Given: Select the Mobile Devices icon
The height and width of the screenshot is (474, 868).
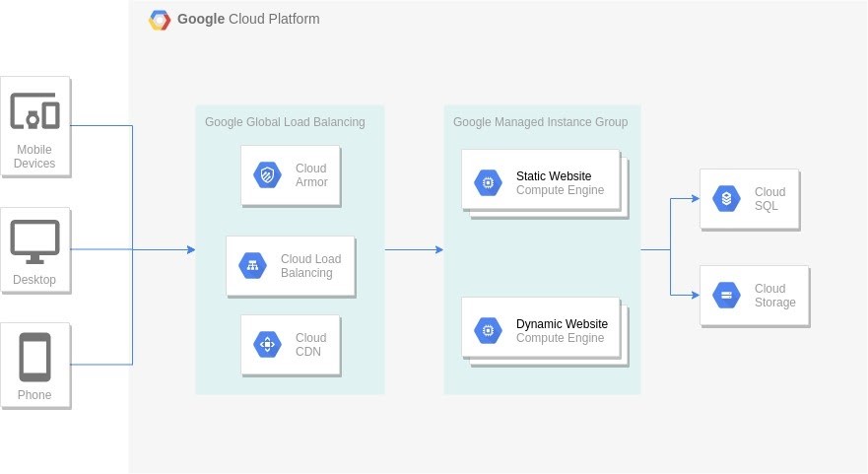Looking at the screenshot, I should click(34, 111).
